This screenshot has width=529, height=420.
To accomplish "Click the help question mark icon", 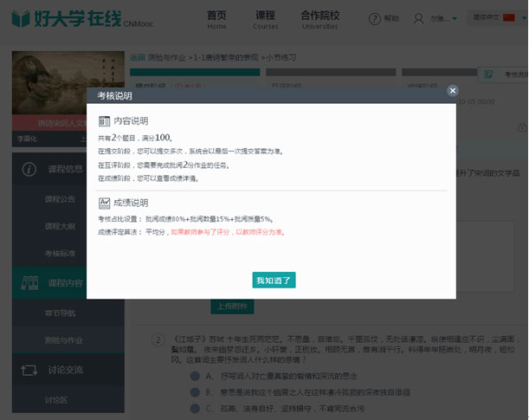I will tap(374, 18).
